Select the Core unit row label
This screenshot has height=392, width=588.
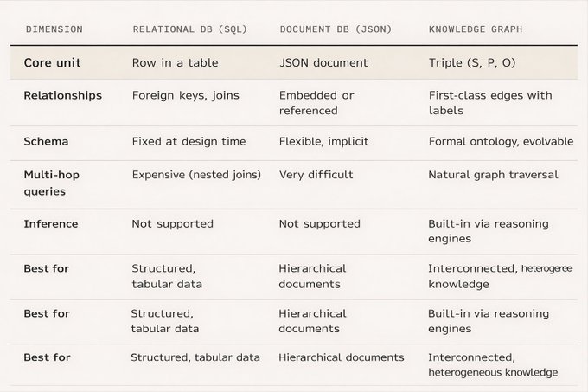pyautogui.click(x=52, y=62)
